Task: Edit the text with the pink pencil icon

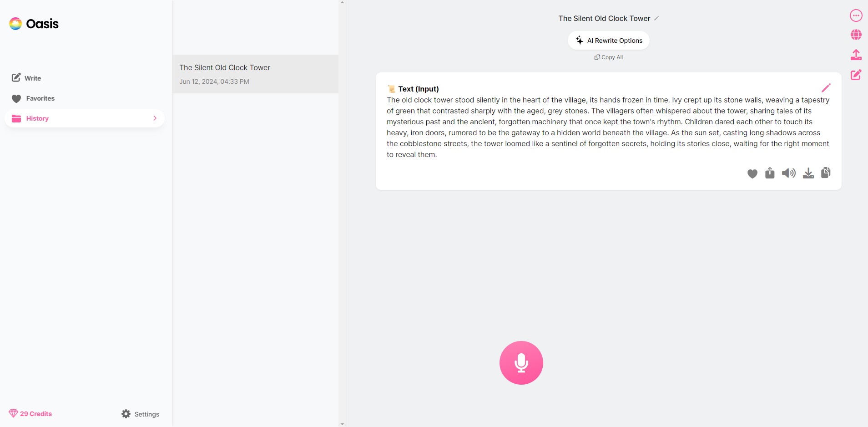Action: click(826, 88)
